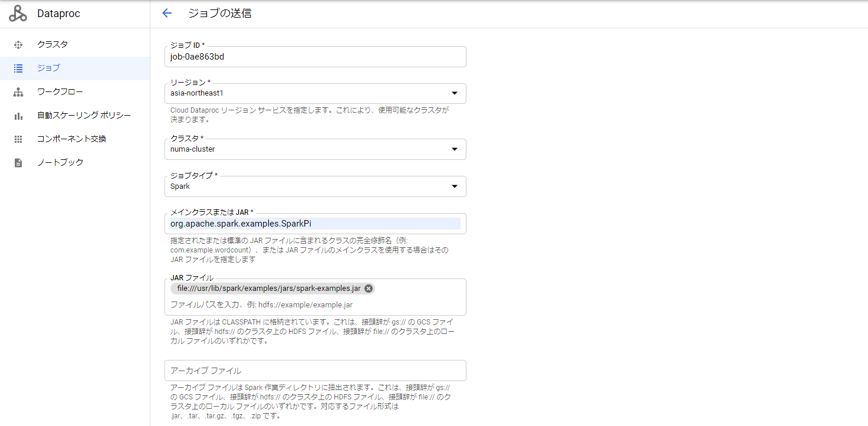The height and width of the screenshot is (426, 868).
Task: Click the ジョブの送信 page title
Action: (x=220, y=14)
